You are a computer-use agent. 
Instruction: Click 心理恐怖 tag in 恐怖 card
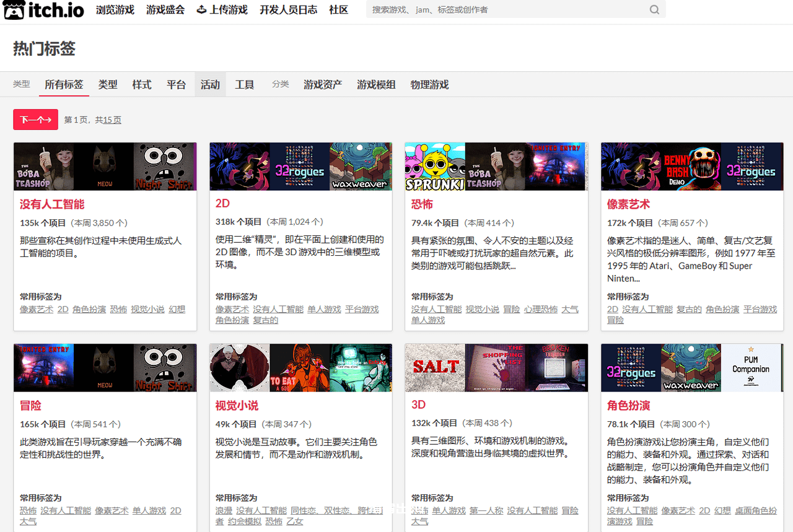coord(541,309)
